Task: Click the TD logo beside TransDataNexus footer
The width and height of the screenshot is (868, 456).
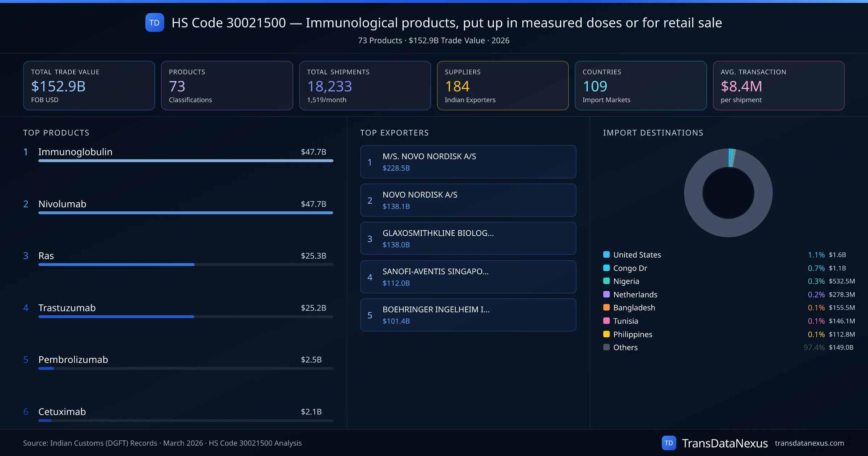Action: click(x=669, y=443)
